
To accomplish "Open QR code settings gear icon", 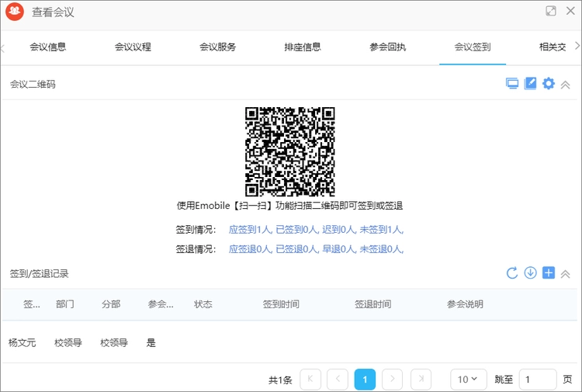I will click(549, 84).
